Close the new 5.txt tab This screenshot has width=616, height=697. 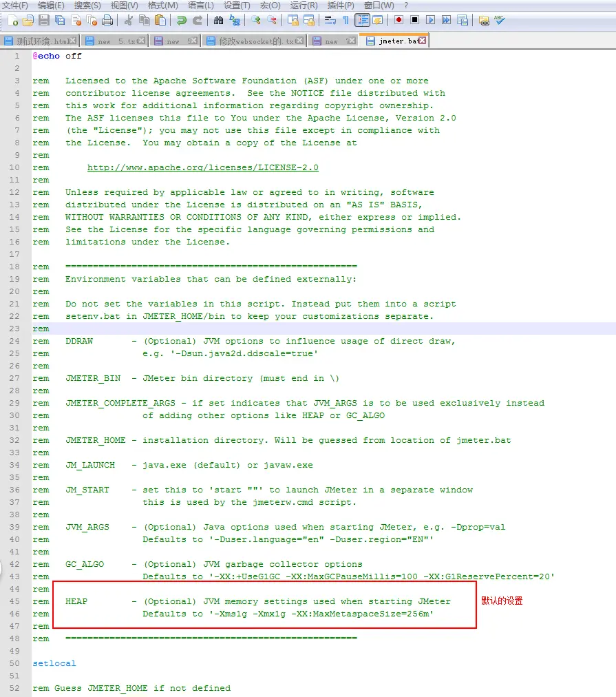point(141,41)
